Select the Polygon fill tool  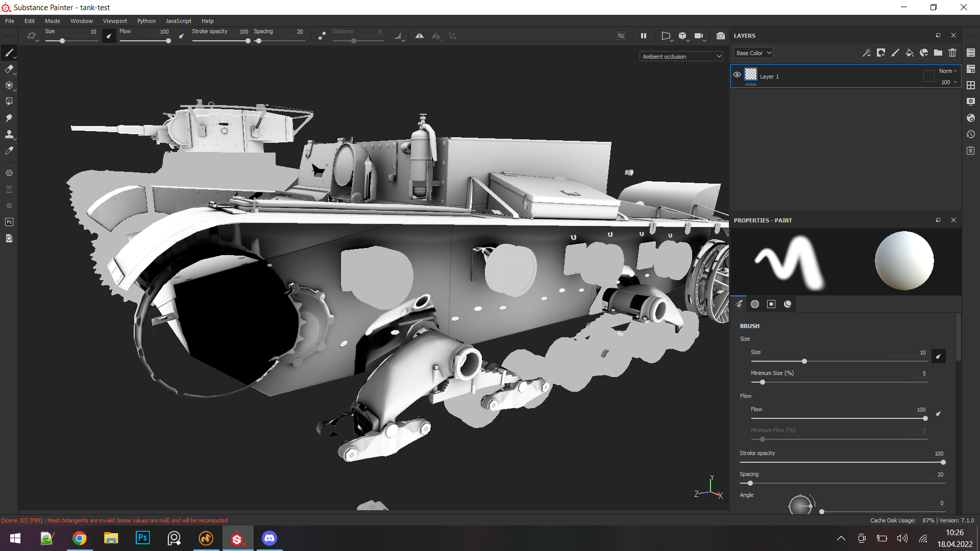9,102
